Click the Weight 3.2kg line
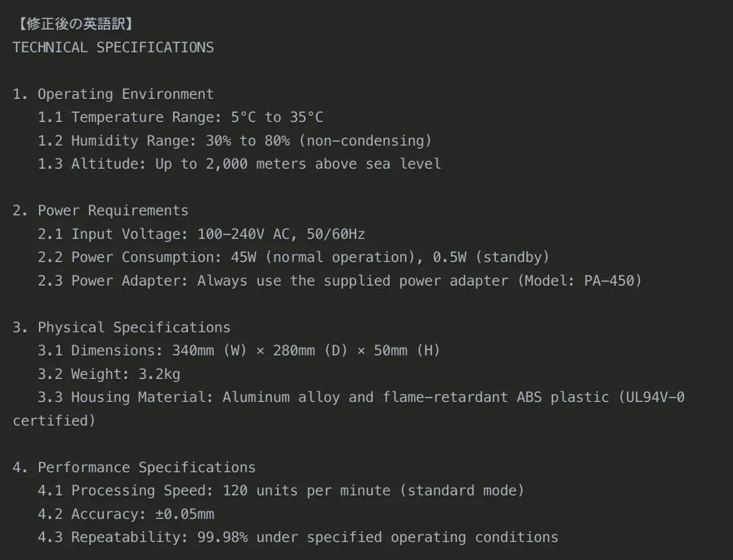 109,374
